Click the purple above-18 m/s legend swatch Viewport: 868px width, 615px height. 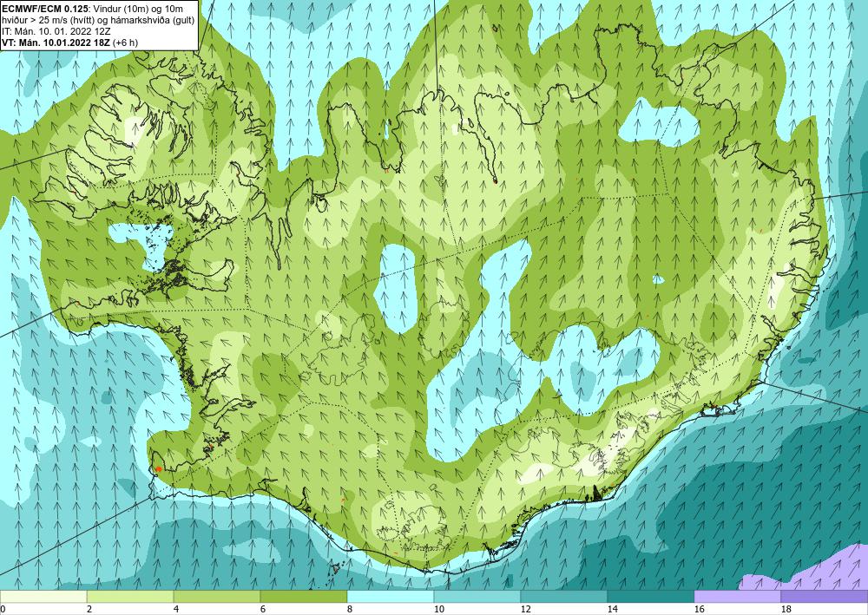pos(825,597)
